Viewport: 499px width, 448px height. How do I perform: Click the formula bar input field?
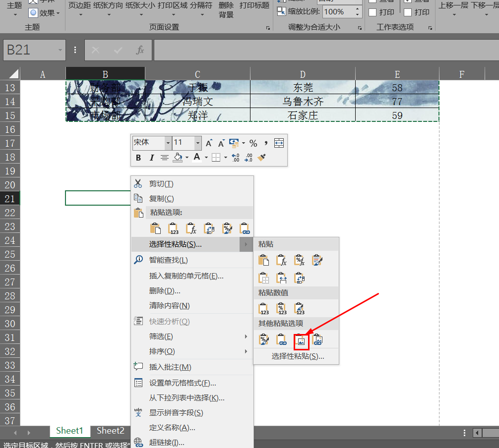326,50
